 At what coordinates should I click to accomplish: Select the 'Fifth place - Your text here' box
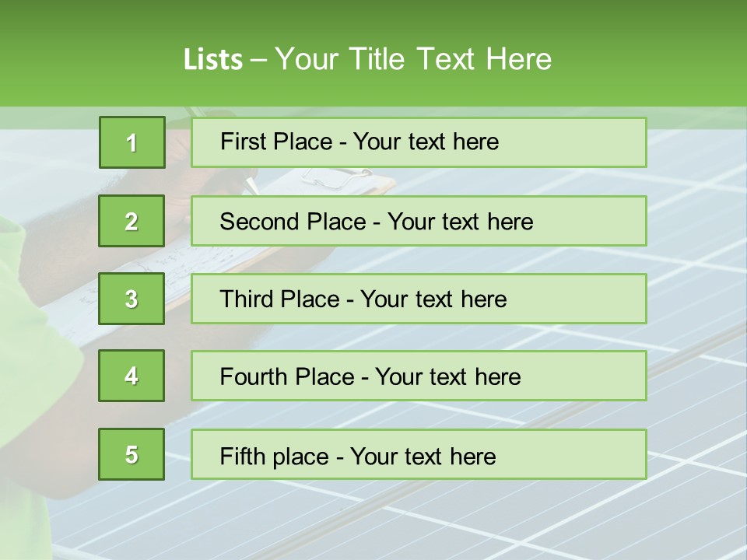coord(358,456)
